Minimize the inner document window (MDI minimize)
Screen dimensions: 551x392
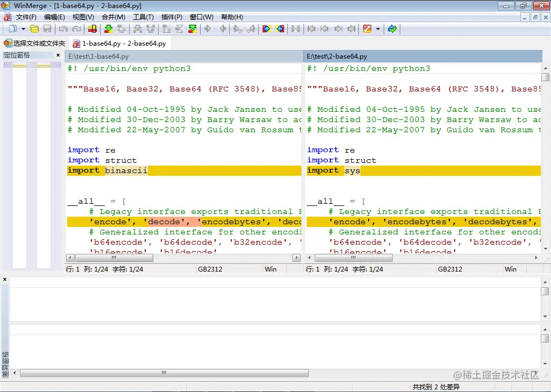[524, 17]
